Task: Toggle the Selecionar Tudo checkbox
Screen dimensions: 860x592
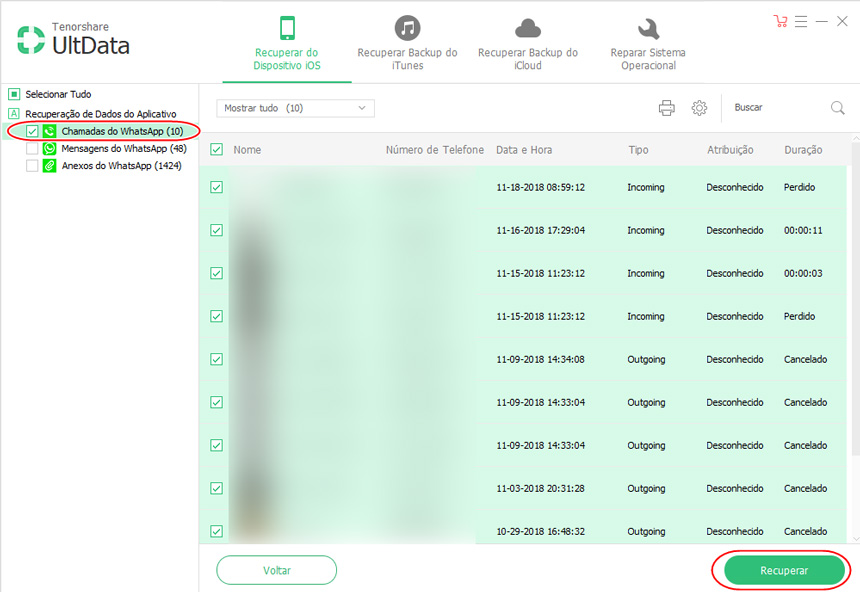Action: (x=14, y=94)
